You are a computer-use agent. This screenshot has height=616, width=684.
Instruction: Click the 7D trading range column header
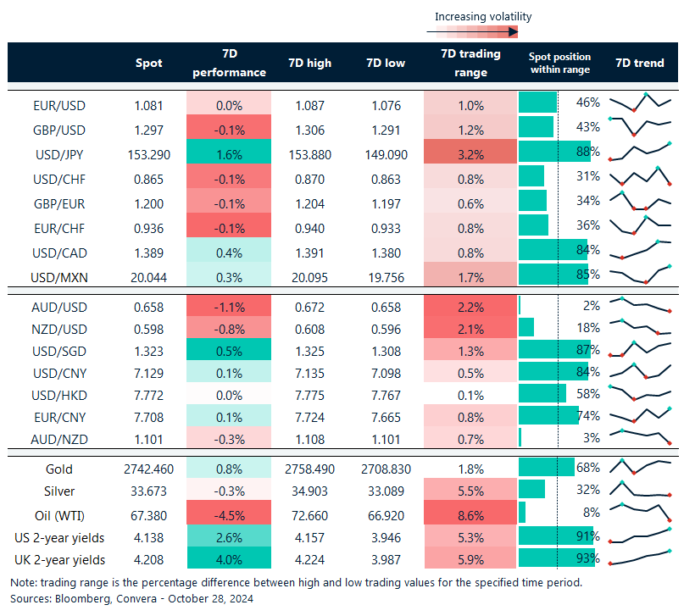tap(470, 64)
